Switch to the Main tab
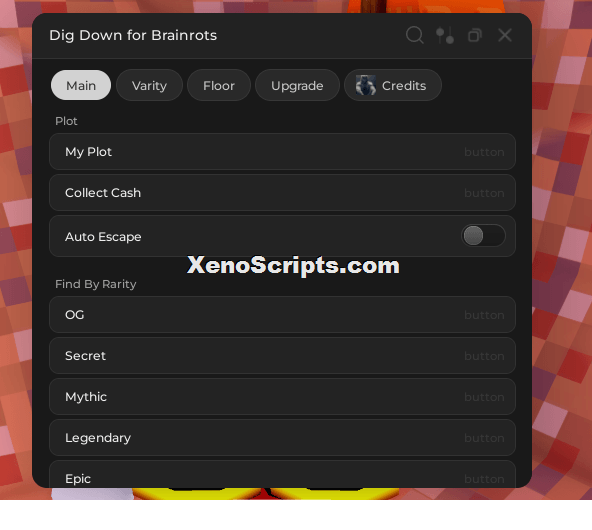 (x=81, y=85)
